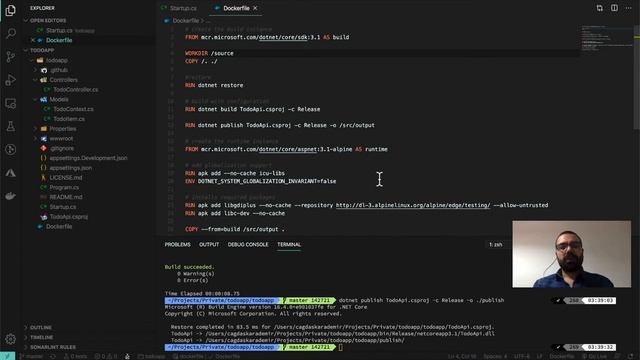
Task: Click 'WORKDIR /source' line in editor
Action: pos(209,53)
